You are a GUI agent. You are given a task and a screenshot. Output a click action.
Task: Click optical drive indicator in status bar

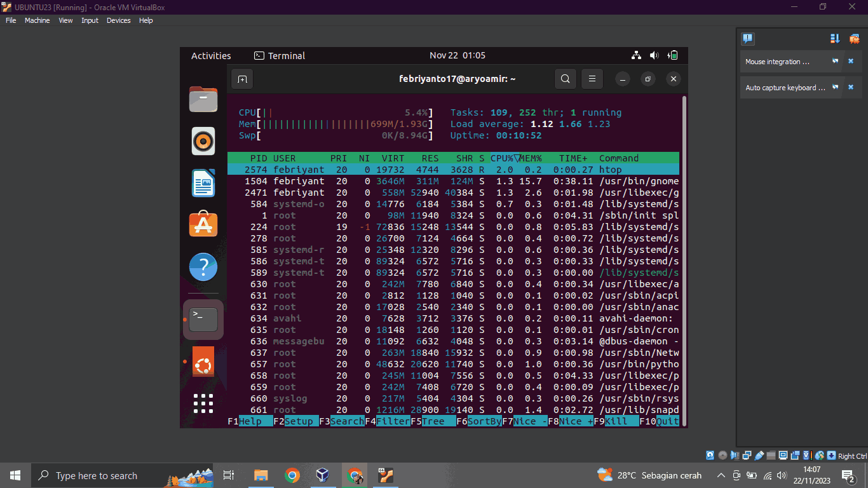pyautogui.click(x=722, y=456)
